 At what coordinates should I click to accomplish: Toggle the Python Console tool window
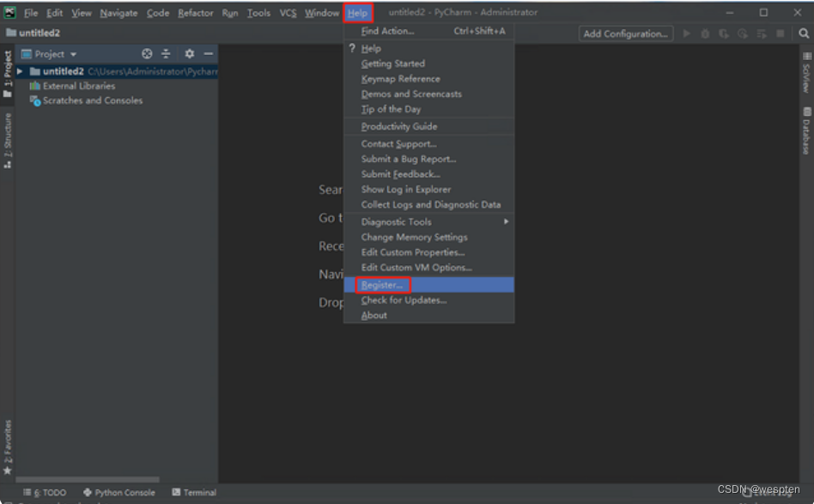tap(118, 493)
